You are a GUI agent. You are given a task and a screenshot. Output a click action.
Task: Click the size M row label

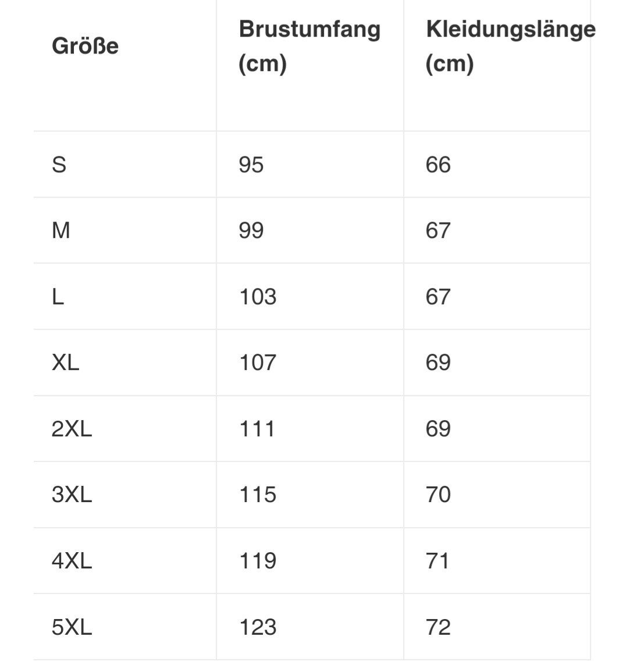point(61,231)
